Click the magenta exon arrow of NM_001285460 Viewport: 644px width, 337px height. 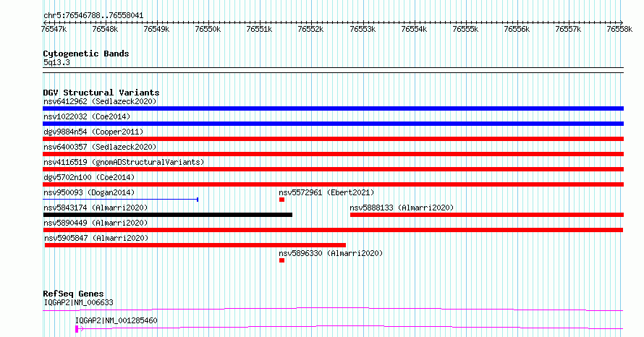(x=80, y=329)
